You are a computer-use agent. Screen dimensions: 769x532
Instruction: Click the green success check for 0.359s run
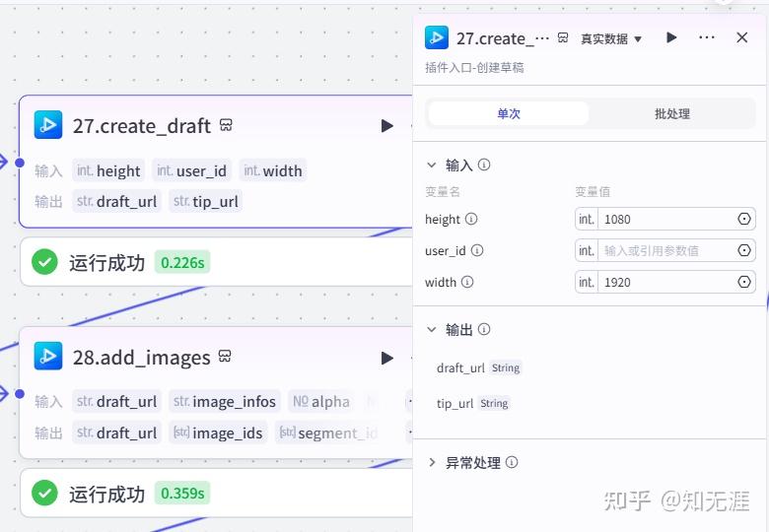click(x=44, y=494)
